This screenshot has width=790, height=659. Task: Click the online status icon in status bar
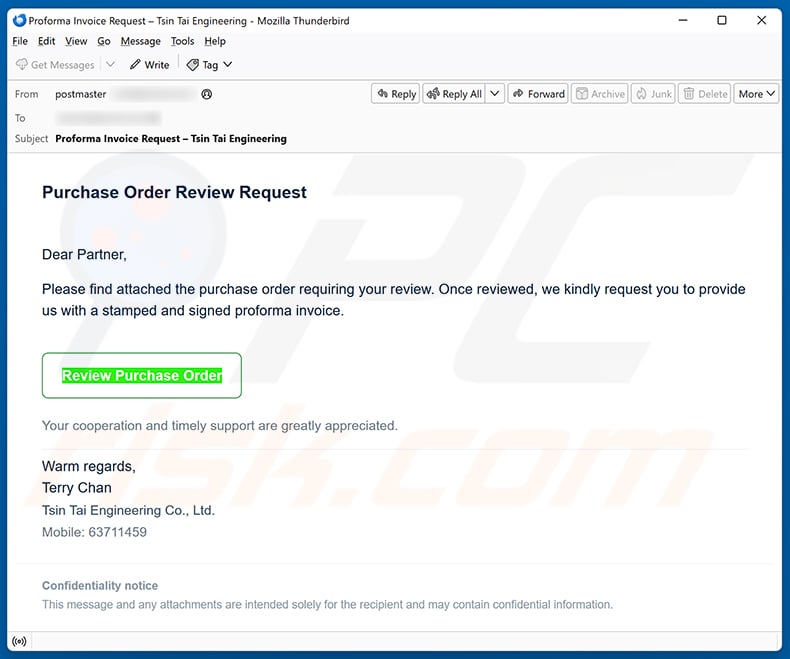tap(20, 641)
